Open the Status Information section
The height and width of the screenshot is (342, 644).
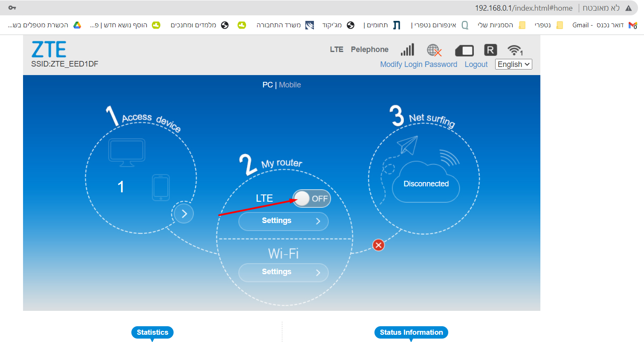coord(411,333)
